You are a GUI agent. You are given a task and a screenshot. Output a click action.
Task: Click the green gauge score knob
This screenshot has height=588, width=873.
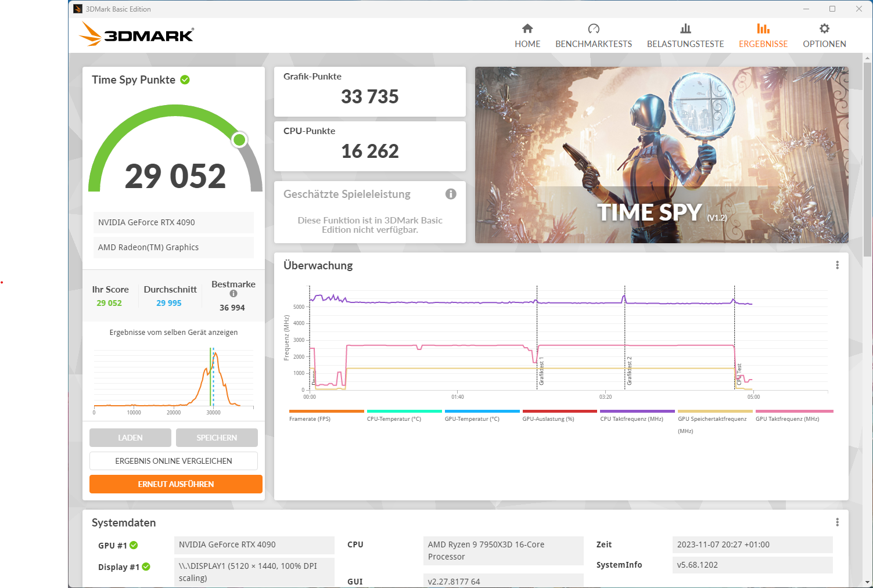point(239,139)
